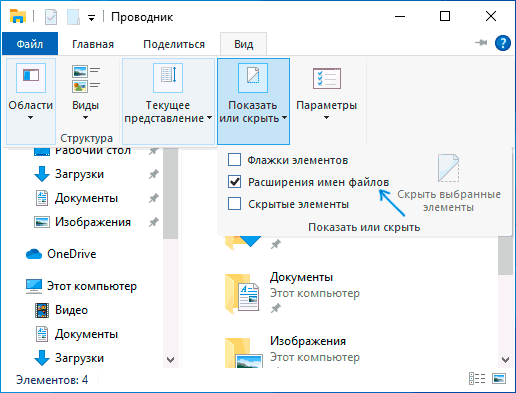The width and height of the screenshot is (516, 393).
Task: Unpin Загрузки using its pin icon
Action: pyautogui.click(x=153, y=174)
